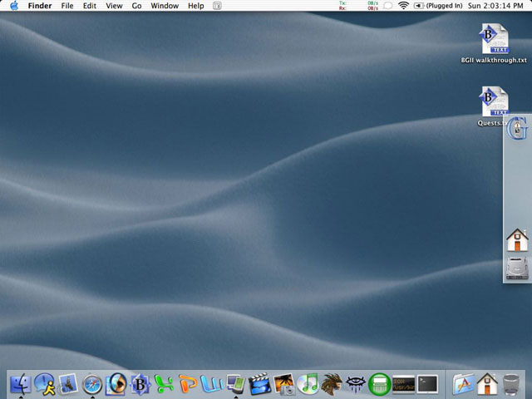Open iMovie clapperboard icon
The width and height of the screenshot is (532, 399).
[259, 384]
